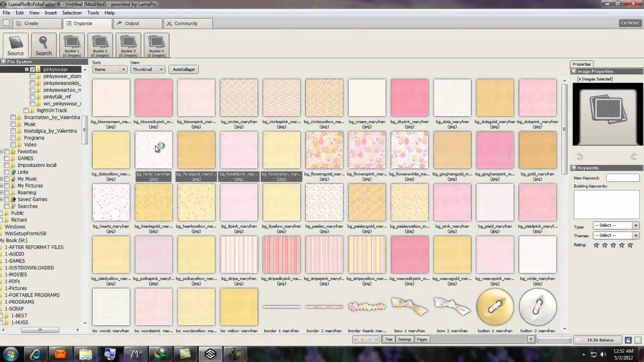
Task: Click the EXTREME edition badge
Action: click(x=630, y=23)
